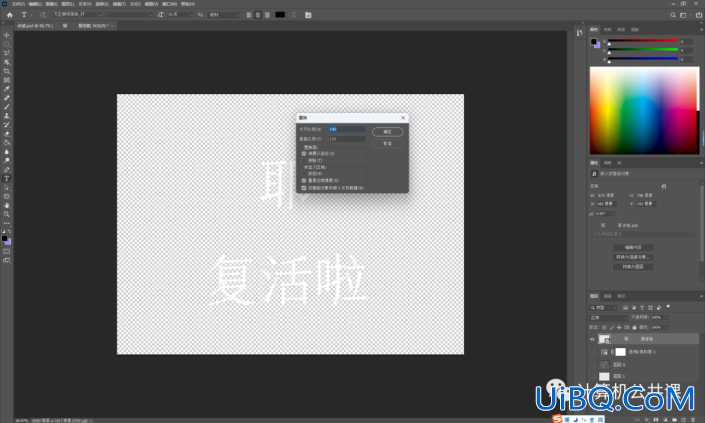Select the Clone Stamp tool

7,116
